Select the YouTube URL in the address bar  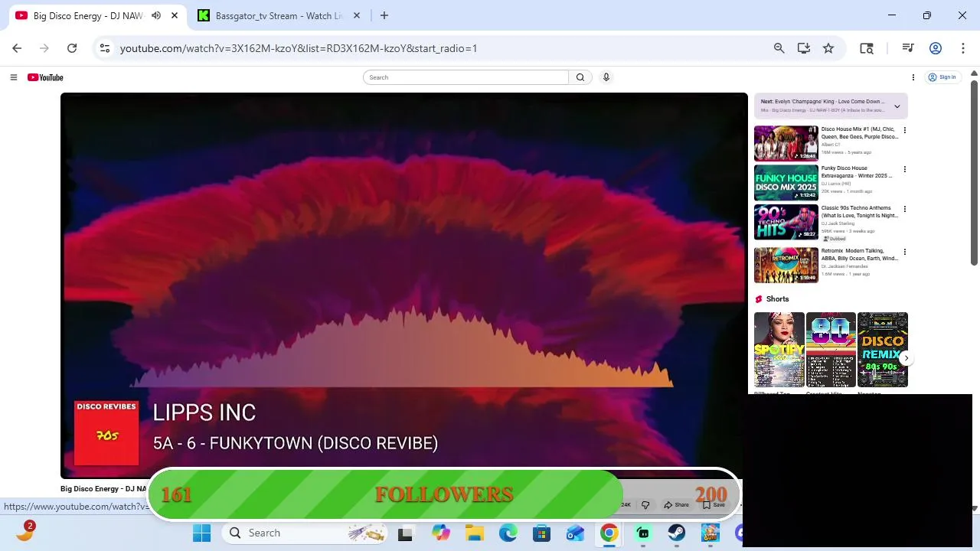click(x=299, y=48)
